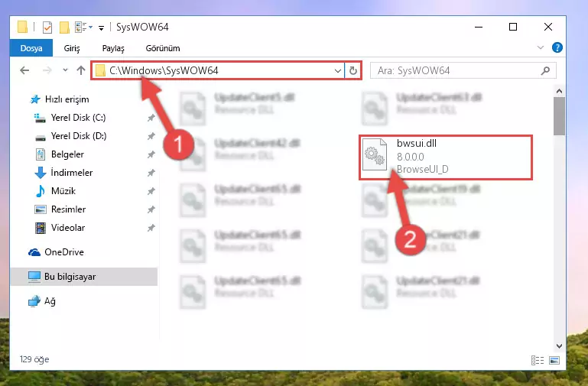Go forward with the right arrow
This screenshot has height=386, width=588.
click(x=47, y=70)
